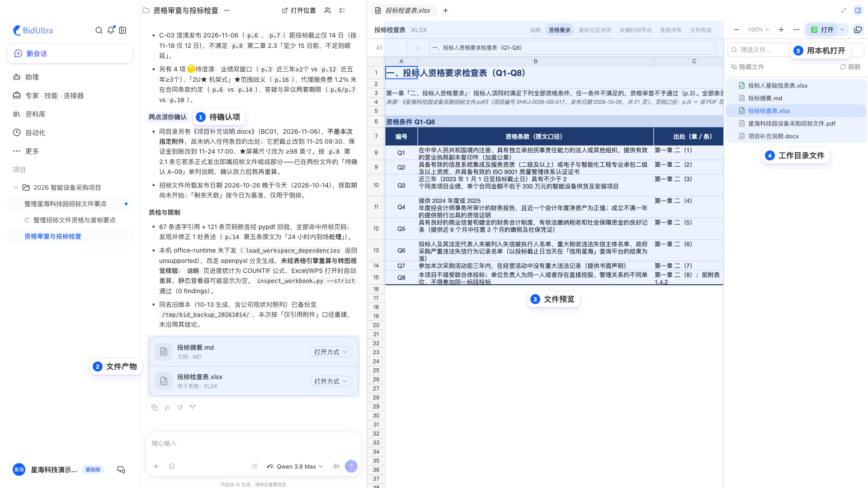Switch to the 废标与否决项 sheet tab
This screenshot has width=868, height=488.
click(595, 30)
